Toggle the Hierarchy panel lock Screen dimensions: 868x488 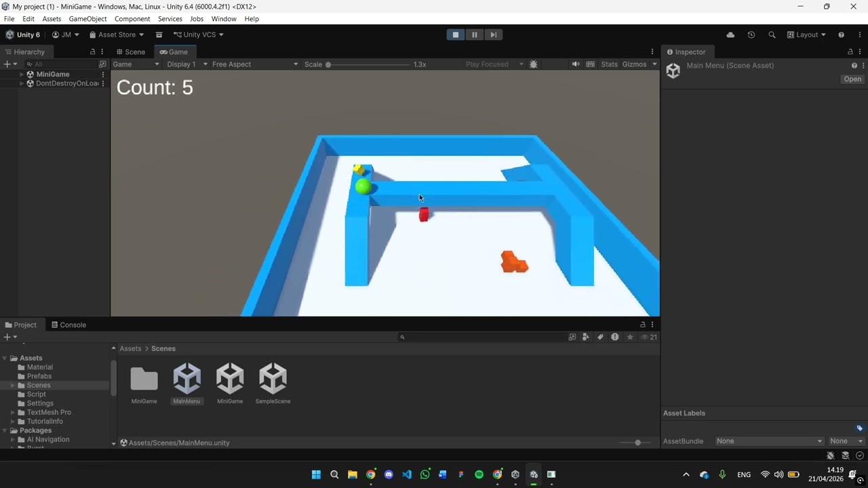coord(93,52)
